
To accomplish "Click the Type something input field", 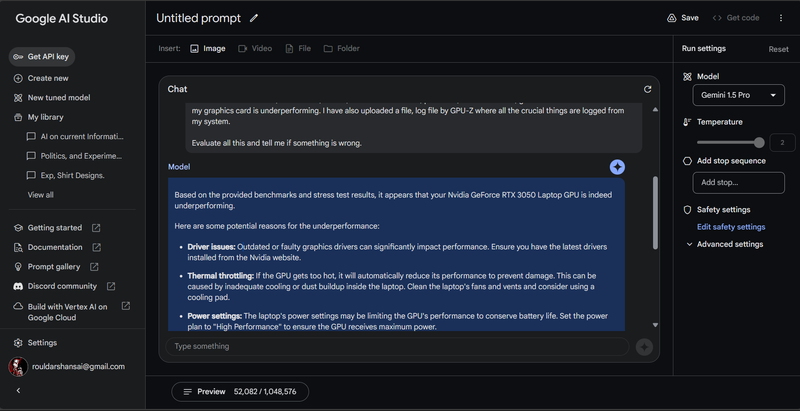I will 397,346.
